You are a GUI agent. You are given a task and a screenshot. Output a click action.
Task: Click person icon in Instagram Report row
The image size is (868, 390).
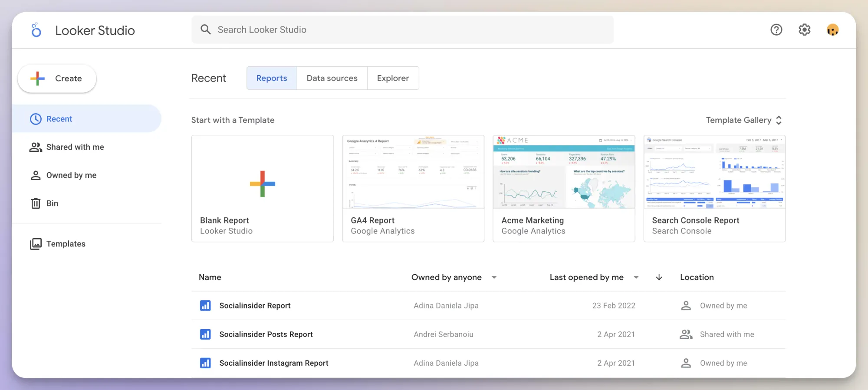tap(686, 363)
